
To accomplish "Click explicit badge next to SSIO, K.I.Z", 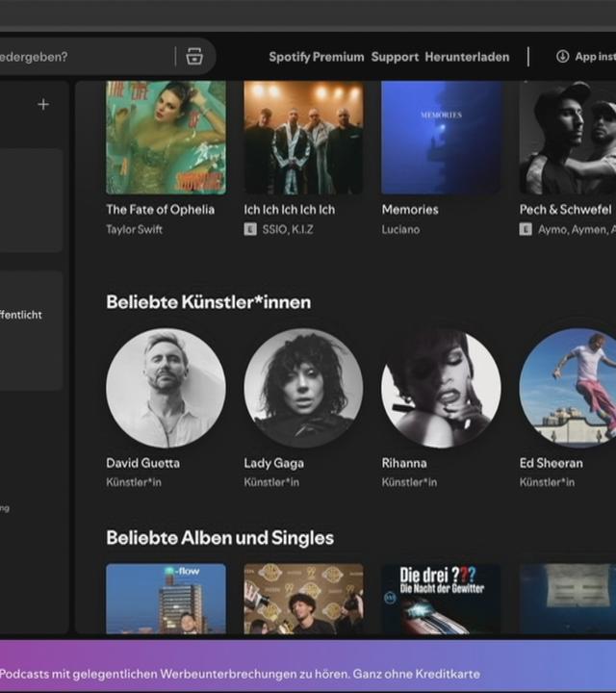I will [x=250, y=230].
